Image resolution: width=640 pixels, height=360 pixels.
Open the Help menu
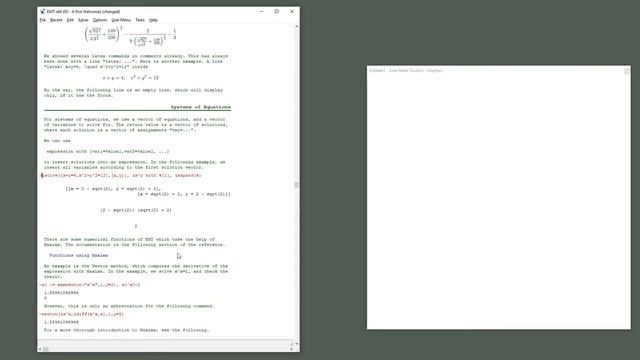153,20
